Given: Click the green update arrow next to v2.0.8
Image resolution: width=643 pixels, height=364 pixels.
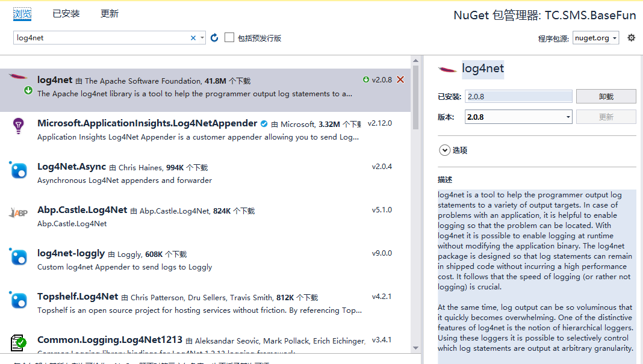Looking at the screenshot, I should 366,79.
